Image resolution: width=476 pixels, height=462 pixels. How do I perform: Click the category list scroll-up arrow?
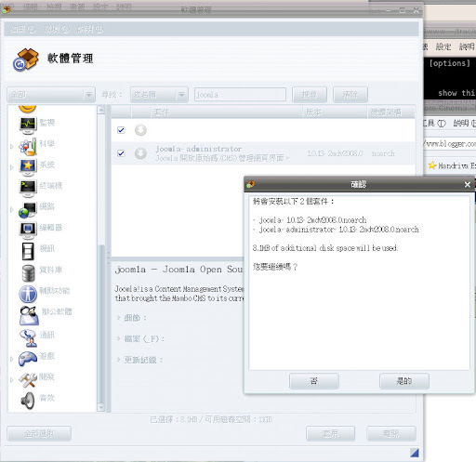coord(101,110)
